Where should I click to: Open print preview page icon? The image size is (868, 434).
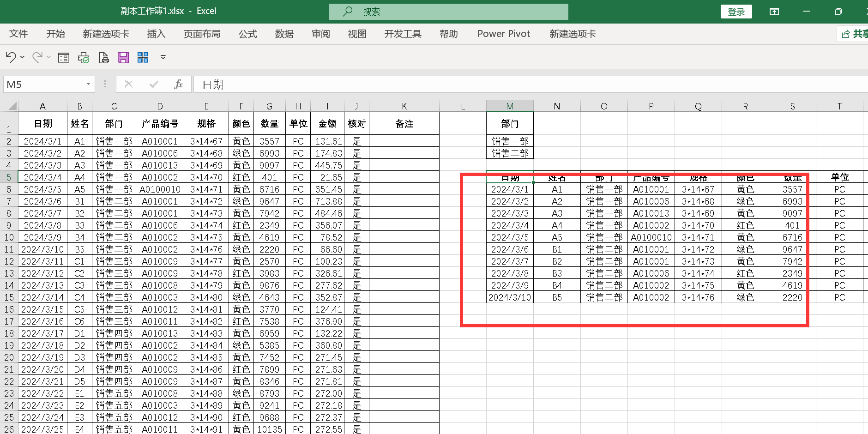(x=104, y=58)
